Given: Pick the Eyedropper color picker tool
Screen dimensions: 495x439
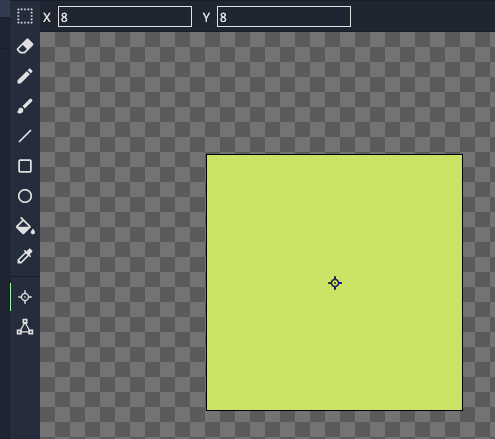Looking at the screenshot, I should click(x=25, y=256).
